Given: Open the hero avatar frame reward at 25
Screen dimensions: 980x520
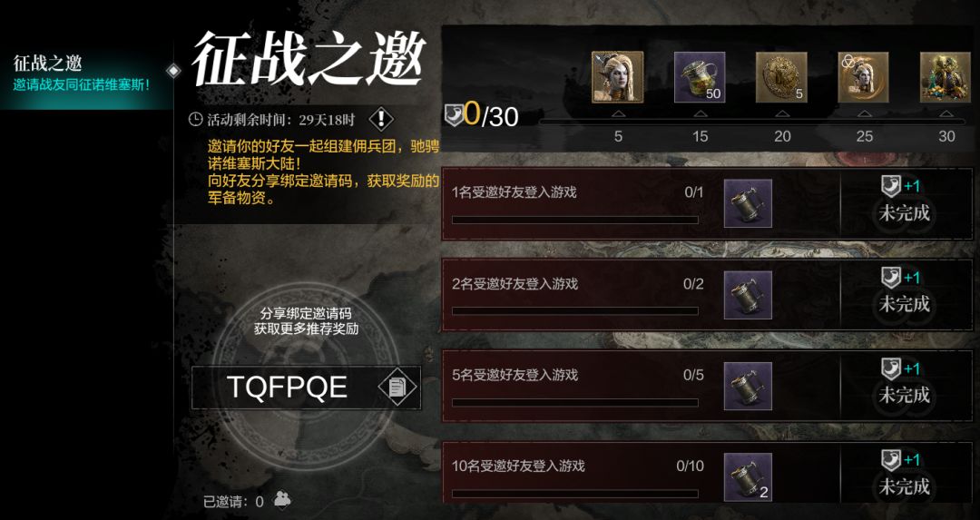Looking at the screenshot, I should click(x=864, y=77).
